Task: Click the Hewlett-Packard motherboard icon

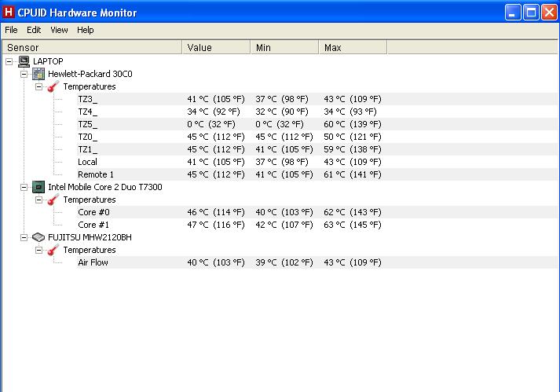Action: 38,74
